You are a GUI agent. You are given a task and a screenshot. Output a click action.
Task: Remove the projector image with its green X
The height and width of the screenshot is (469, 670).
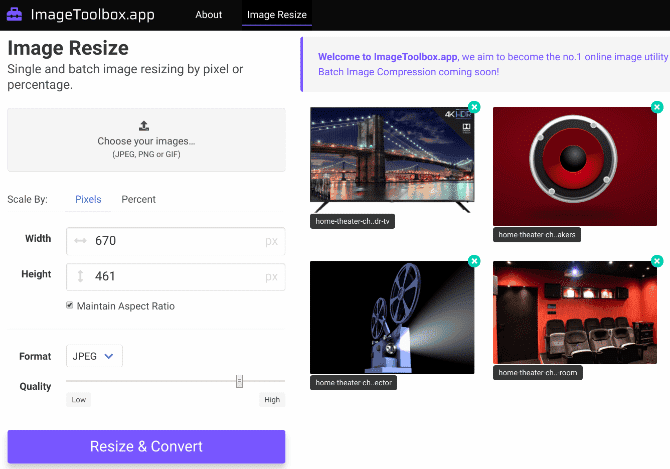(x=474, y=261)
